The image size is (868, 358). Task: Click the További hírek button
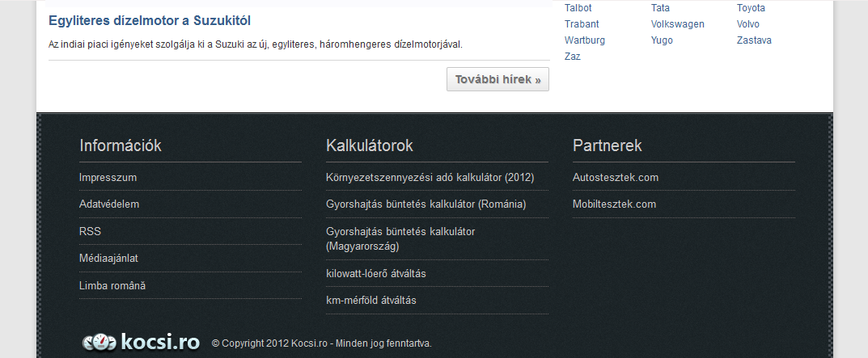[498, 79]
